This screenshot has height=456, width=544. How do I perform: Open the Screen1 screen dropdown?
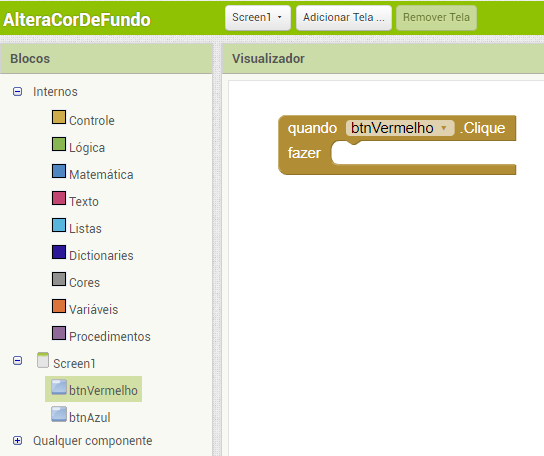coord(257,18)
